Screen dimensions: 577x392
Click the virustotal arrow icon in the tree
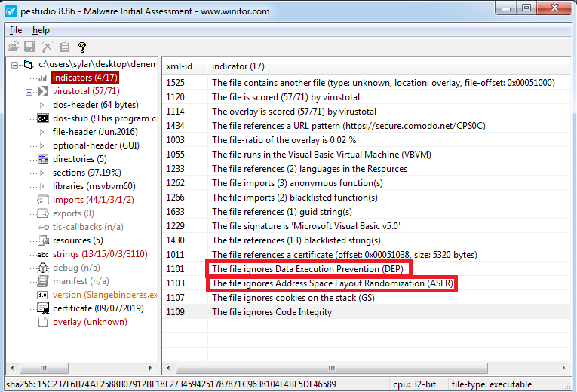point(43,91)
